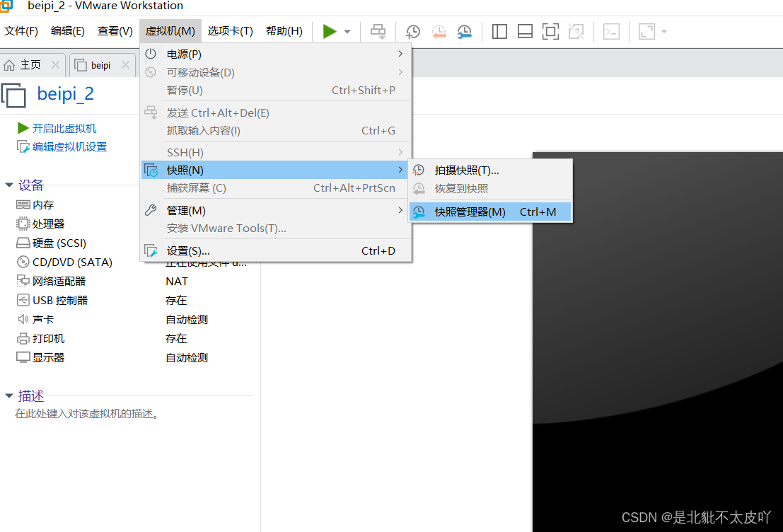Switch to the 主页 tab
783x532 pixels.
30,65
